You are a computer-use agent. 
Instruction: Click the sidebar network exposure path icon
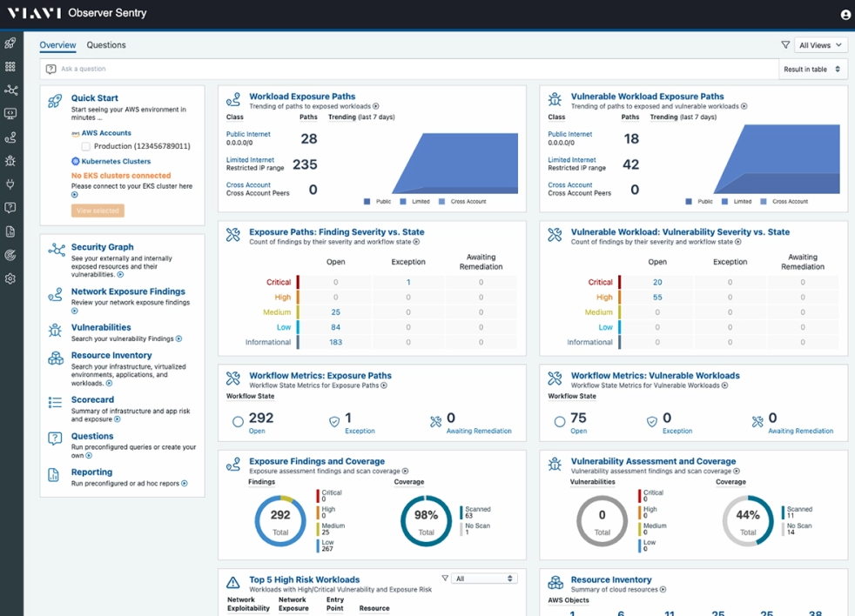(x=10, y=137)
